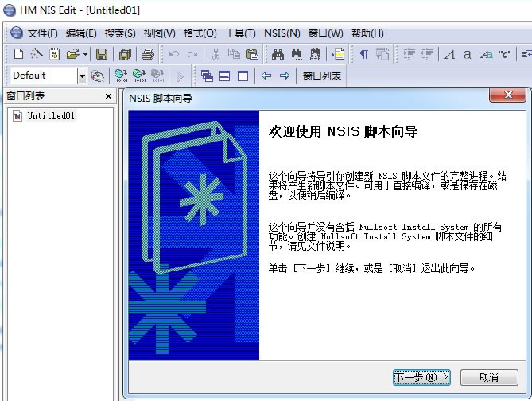
Task: Save all files icon
Action: 125,54
